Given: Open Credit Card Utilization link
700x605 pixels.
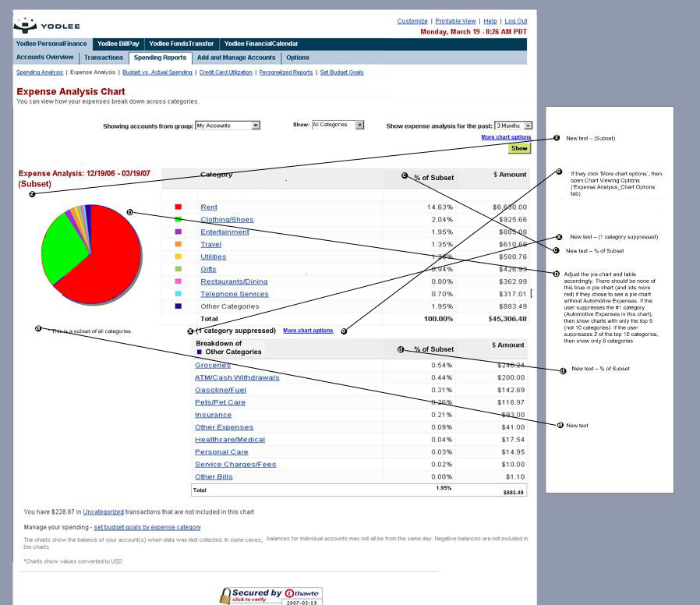Looking at the screenshot, I should [x=225, y=73].
